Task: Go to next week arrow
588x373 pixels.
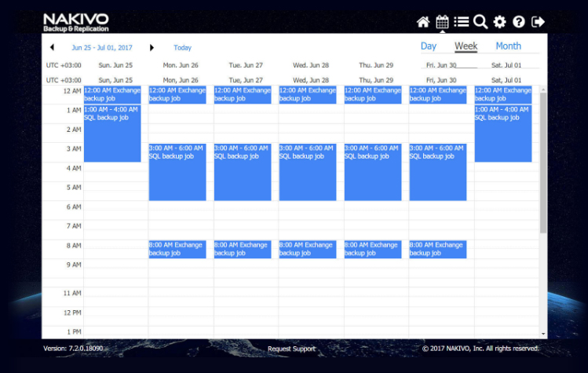Action: (x=152, y=48)
